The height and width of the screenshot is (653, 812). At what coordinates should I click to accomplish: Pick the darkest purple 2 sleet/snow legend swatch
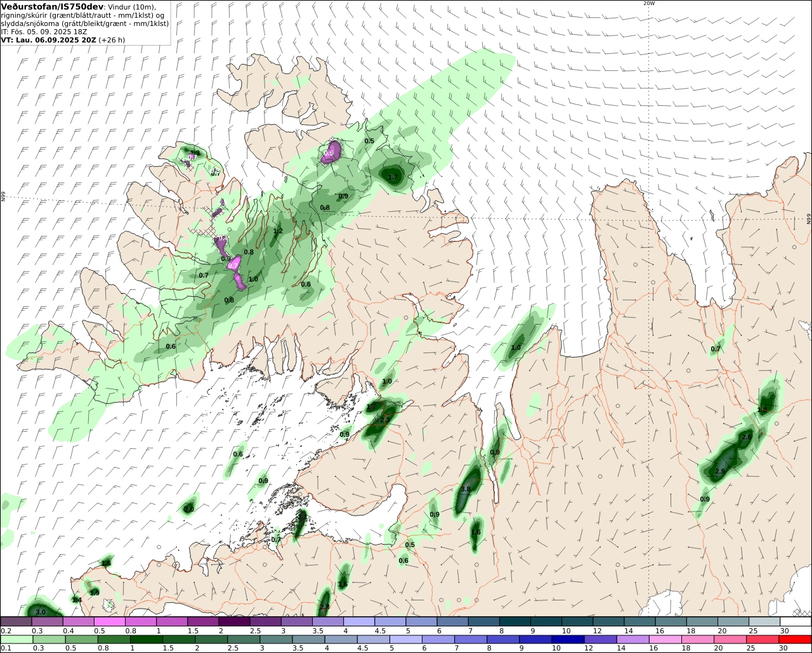(234, 621)
